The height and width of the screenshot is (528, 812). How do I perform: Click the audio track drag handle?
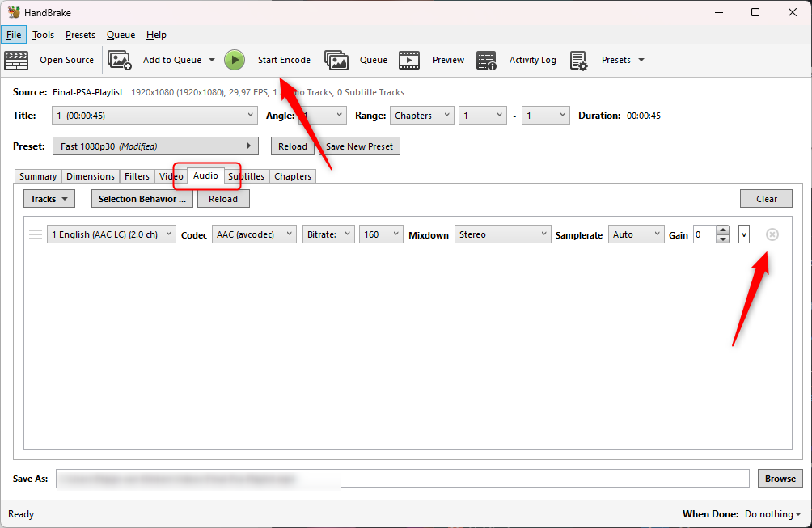(x=36, y=234)
